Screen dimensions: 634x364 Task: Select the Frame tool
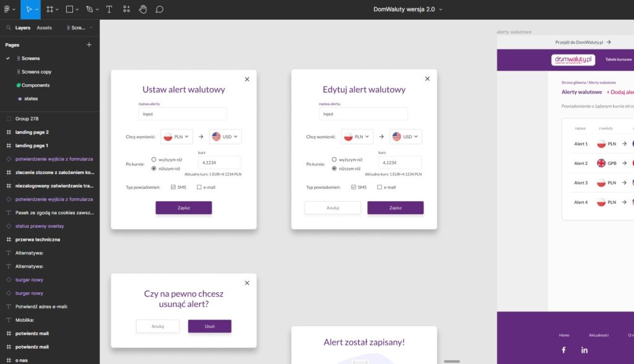point(50,9)
